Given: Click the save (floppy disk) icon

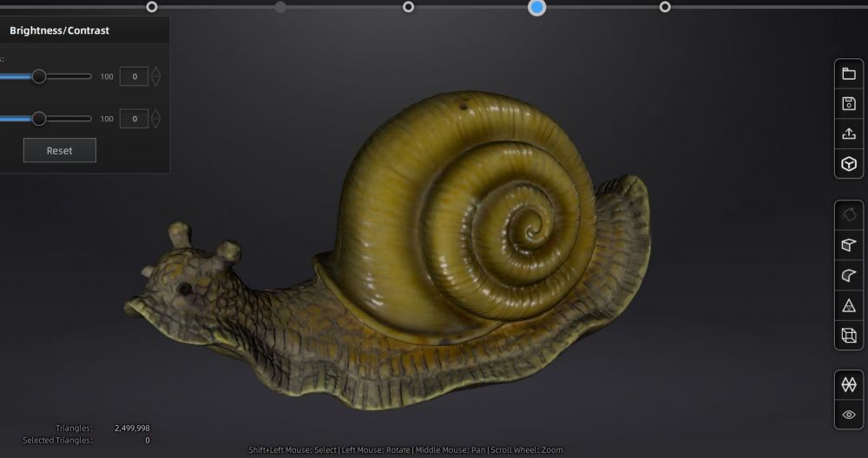Looking at the screenshot, I should [x=849, y=104].
